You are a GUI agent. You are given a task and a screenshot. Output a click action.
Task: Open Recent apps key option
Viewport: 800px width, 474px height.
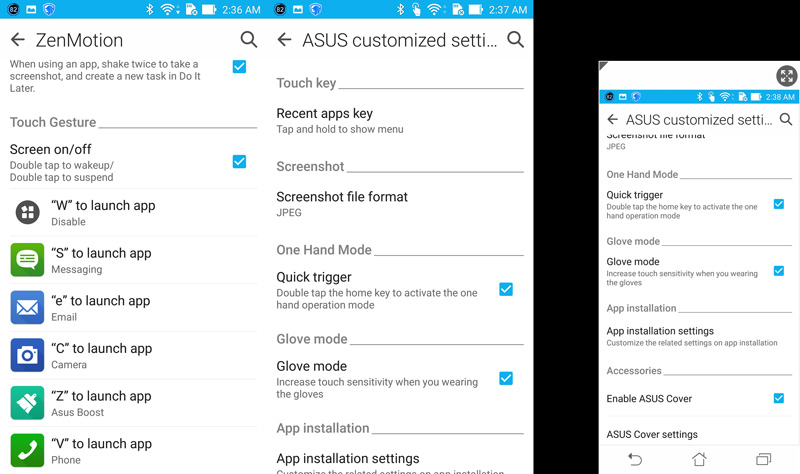(x=340, y=120)
